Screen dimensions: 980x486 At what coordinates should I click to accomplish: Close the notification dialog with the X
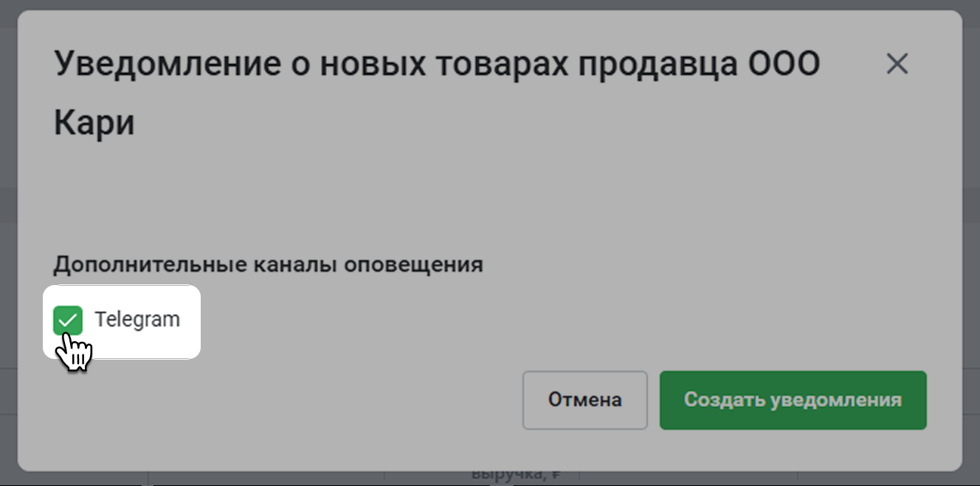pyautogui.click(x=897, y=64)
